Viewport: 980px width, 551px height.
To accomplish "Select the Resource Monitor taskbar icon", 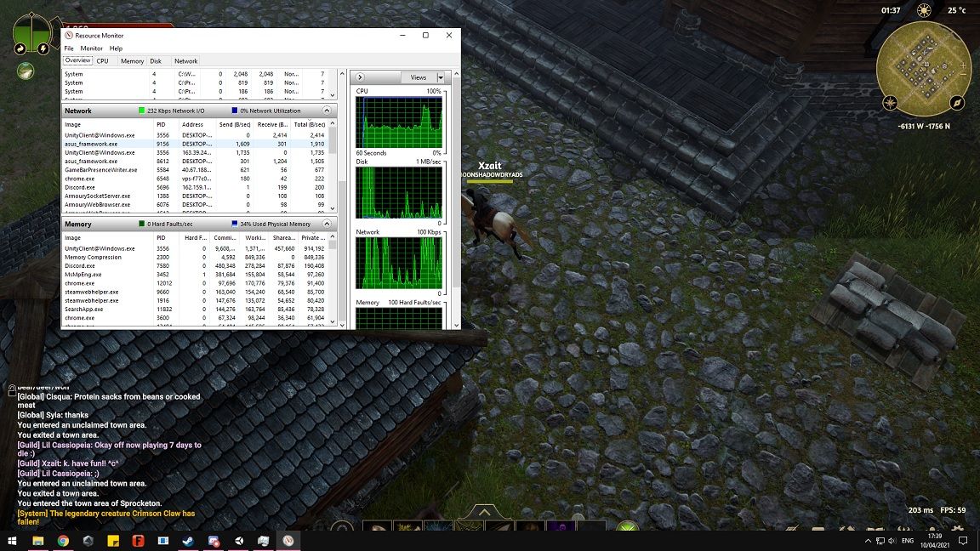I will [288, 541].
